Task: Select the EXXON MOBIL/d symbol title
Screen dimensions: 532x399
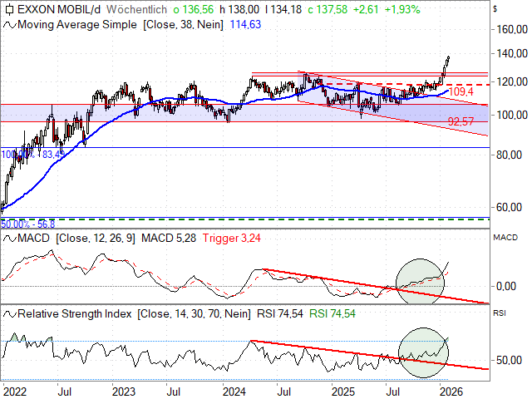Action: (59, 9)
